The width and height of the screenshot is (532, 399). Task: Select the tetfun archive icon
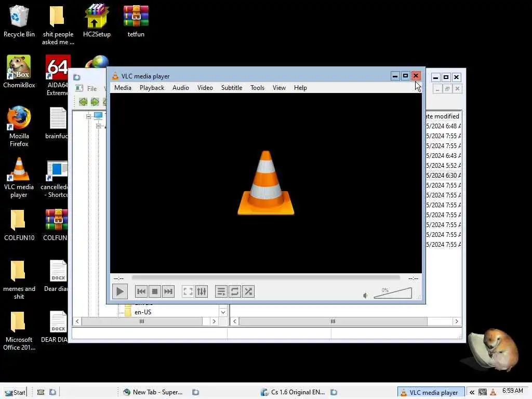[136, 21]
